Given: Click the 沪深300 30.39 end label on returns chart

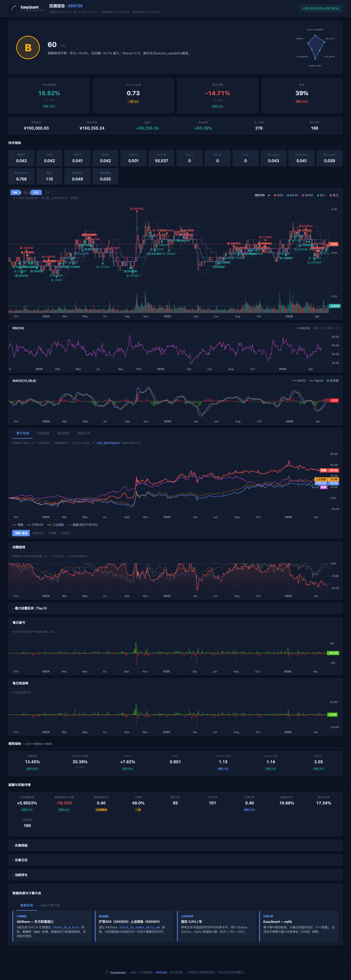Looking at the screenshot, I should pyautogui.click(x=327, y=483).
